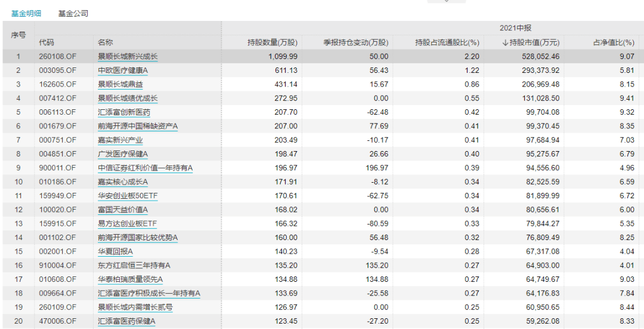This screenshot has width=644, height=329.
Task: Collapse the panel using the top chevron
Action: coord(446,1)
